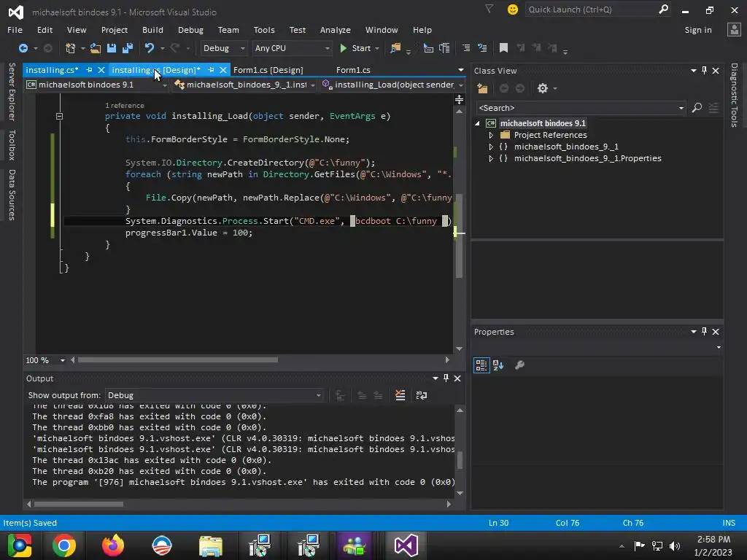This screenshot has height=560, width=747.
Task: Open the File menu
Action: click(15, 29)
